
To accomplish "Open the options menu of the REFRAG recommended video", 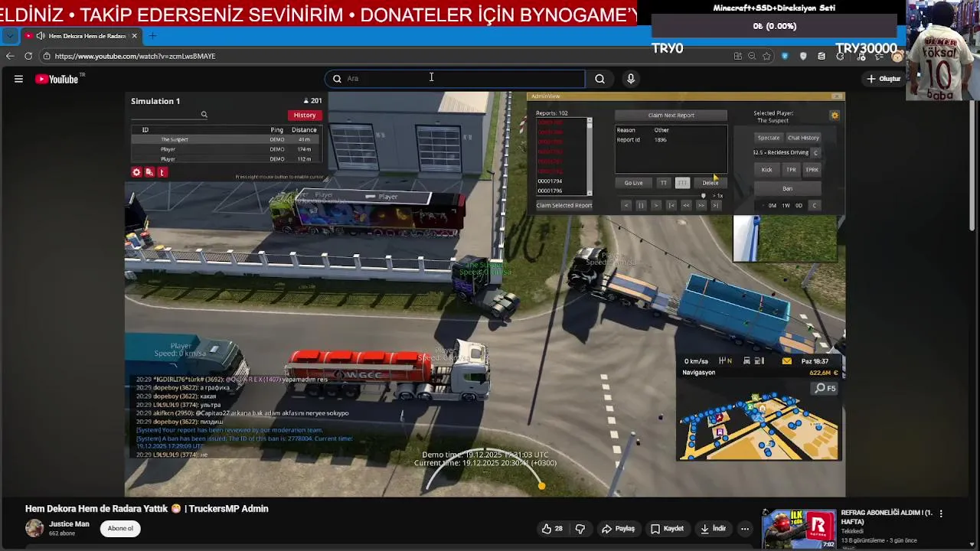I will click(941, 514).
